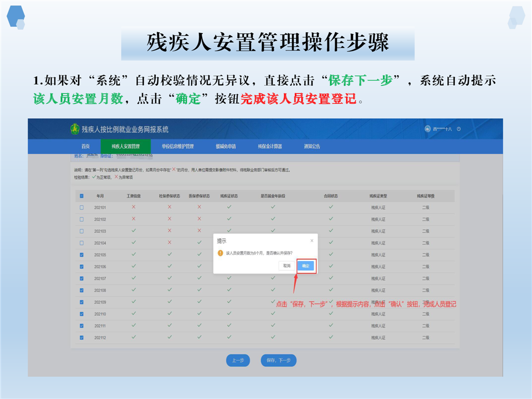Click red X under 工资信息 for 202101

[x=134, y=207]
